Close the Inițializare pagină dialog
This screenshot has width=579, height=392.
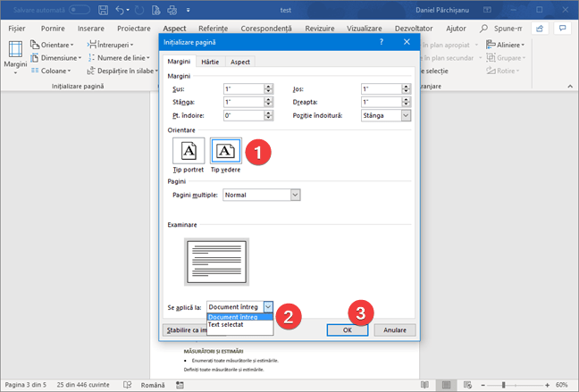(407, 42)
